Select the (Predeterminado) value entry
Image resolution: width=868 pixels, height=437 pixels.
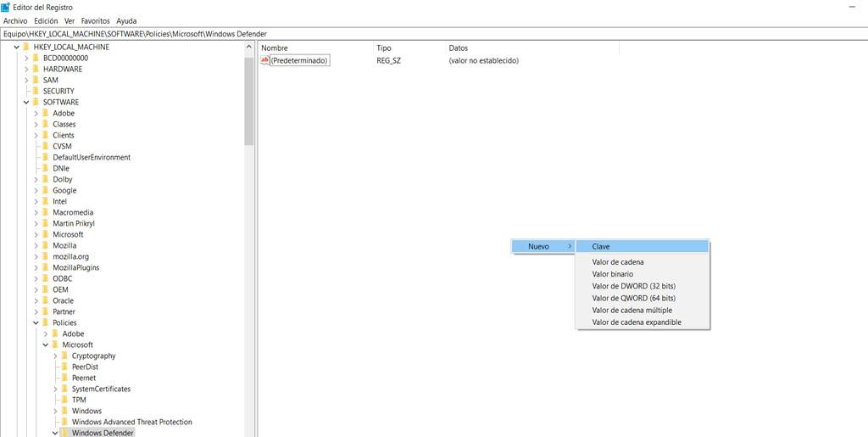pos(299,60)
